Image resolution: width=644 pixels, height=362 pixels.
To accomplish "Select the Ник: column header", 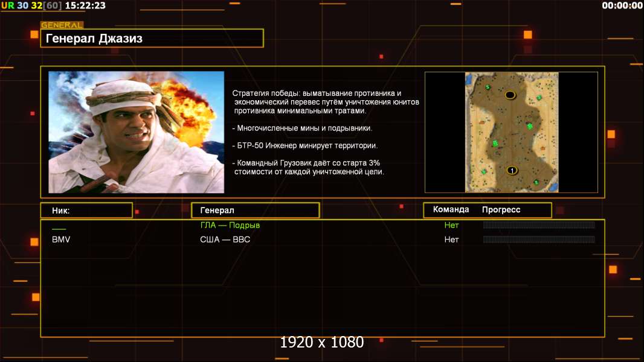I will click(86, 211).
